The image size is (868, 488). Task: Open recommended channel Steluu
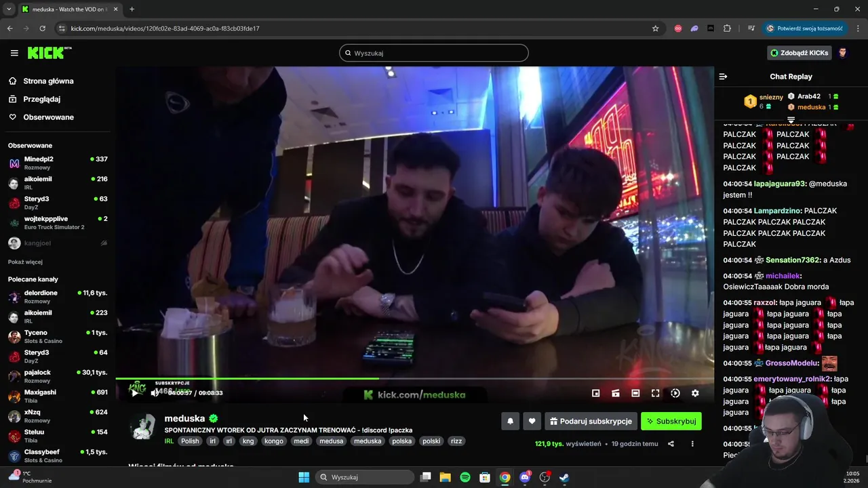(58, 436)
